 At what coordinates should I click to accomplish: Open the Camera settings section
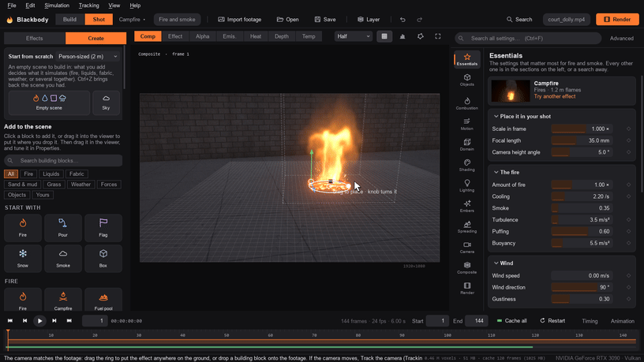pos(467,248)
